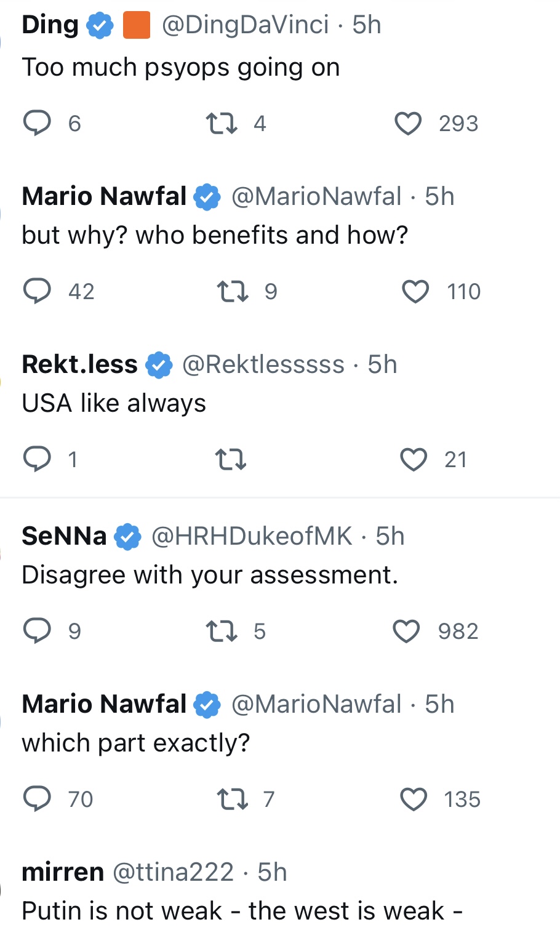Like Mario Nawfal's 'which part exactly?' tweet
Screen dimensions: 560x938
pos(414,800)
